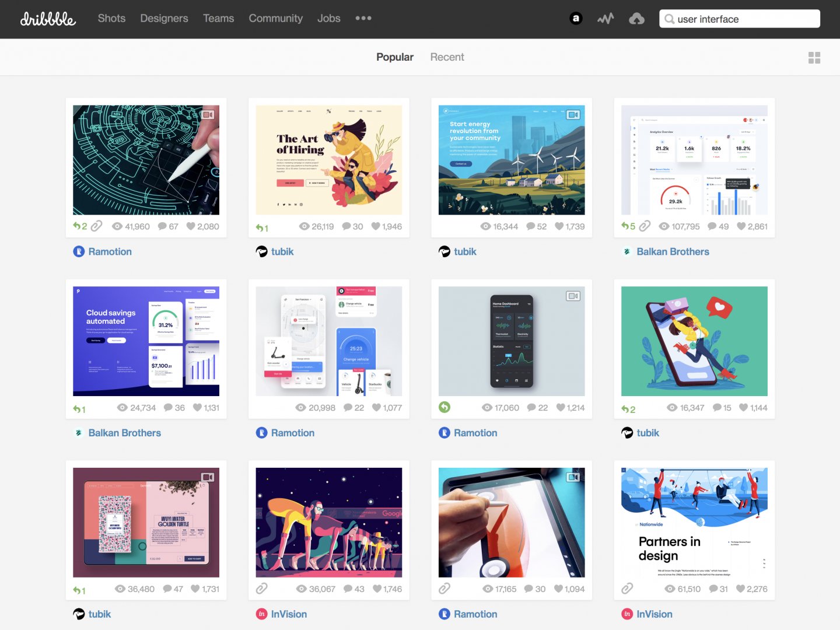
Task: Like the shot with 1,746 likes
Action: click(x=387, y=589)
